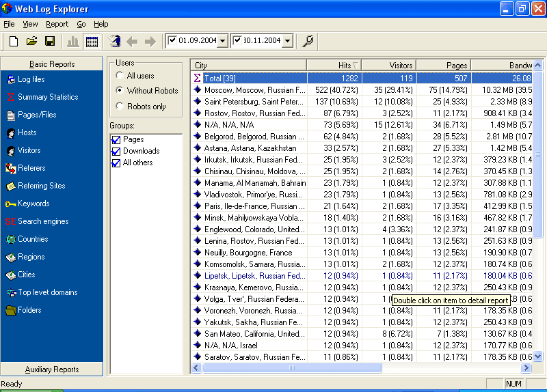The width and height of the screenshot is (547, 392).
Task: Go forward with the right arrow
Action: tap(150, 42)
